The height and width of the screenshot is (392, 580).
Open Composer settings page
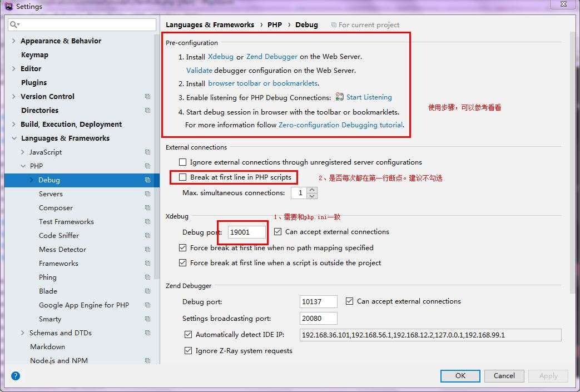click(56, 208)
